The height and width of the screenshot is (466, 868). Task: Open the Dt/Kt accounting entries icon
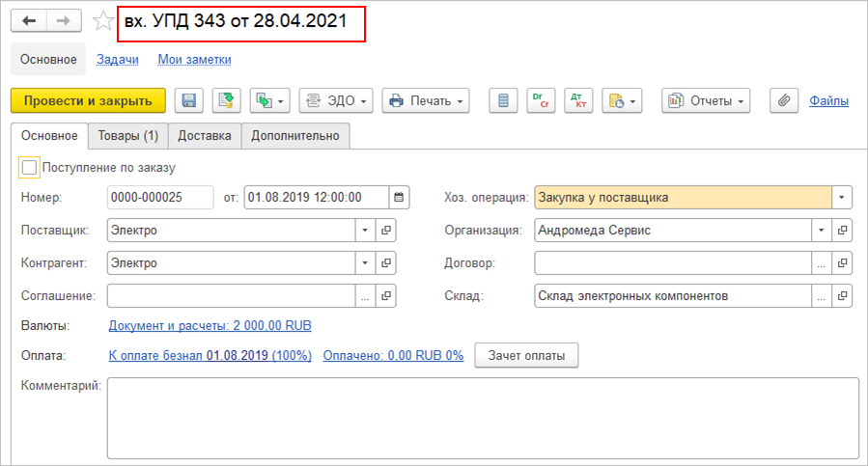click(x=577, y=100)
